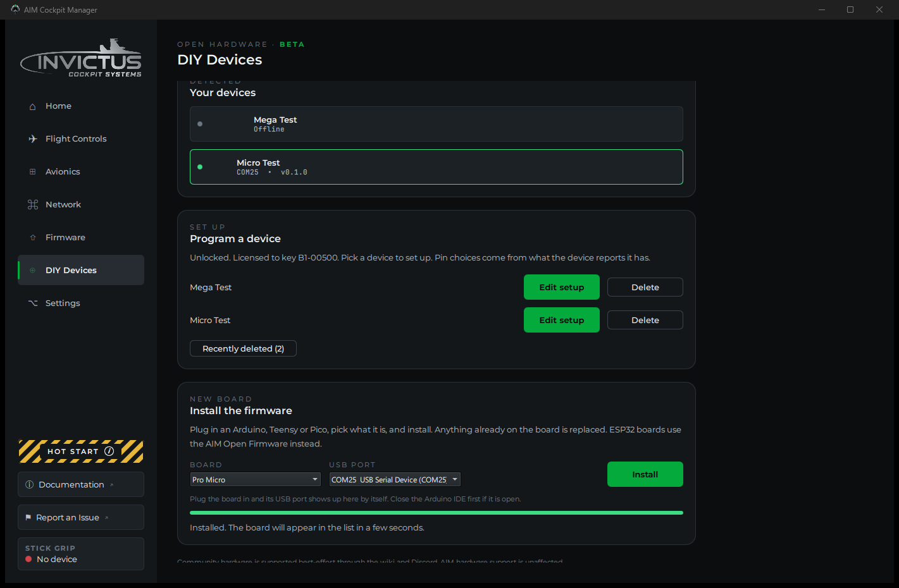Click the Report an Issue flag icon
Image resolution: width=899 pixels, height=588 pixels.
pos(28,517)
